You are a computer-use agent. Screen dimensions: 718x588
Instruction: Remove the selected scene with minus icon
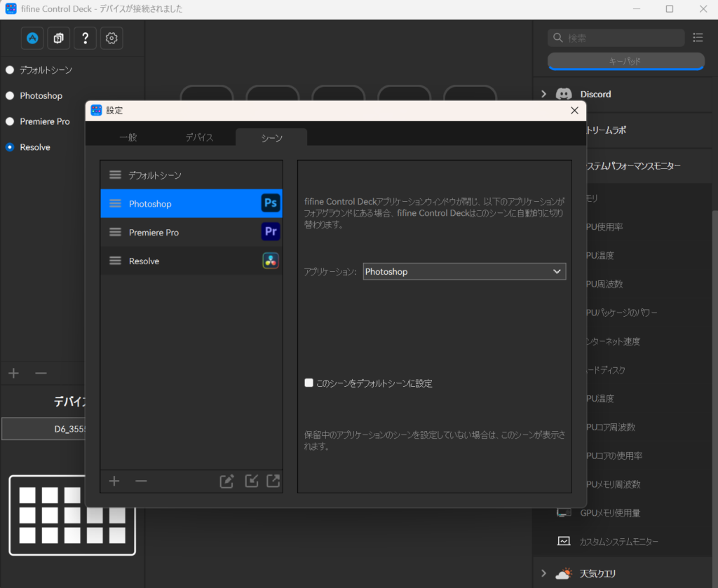tap(141, 481)
